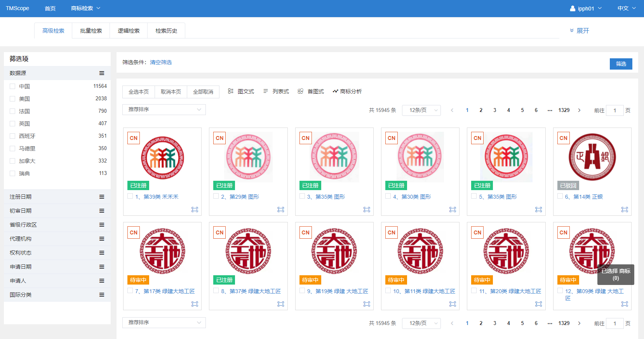Expand the 申请人 filter section
Screen dimensions: 644x339
pyautogui.click(x=57, y=281)
